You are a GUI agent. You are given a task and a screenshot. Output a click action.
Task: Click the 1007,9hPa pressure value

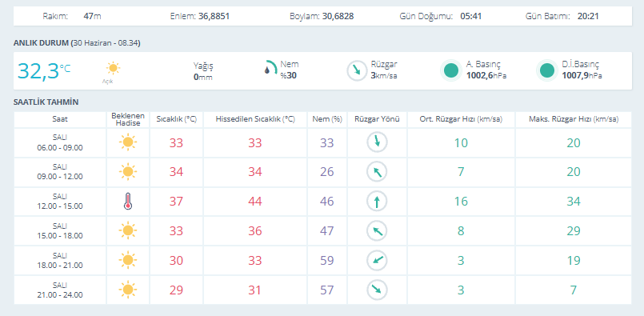[x=582, y=76]
